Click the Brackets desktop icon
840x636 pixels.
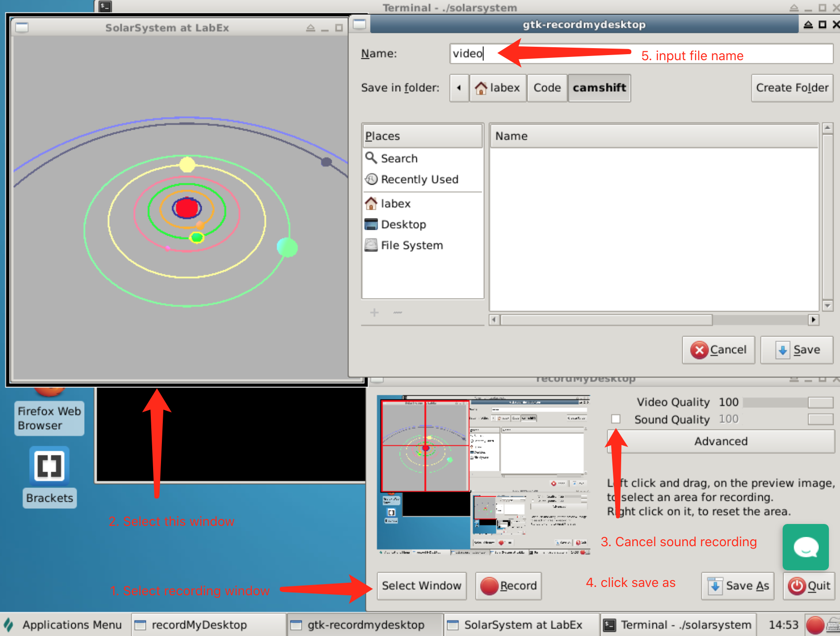[x=49, y=467]
